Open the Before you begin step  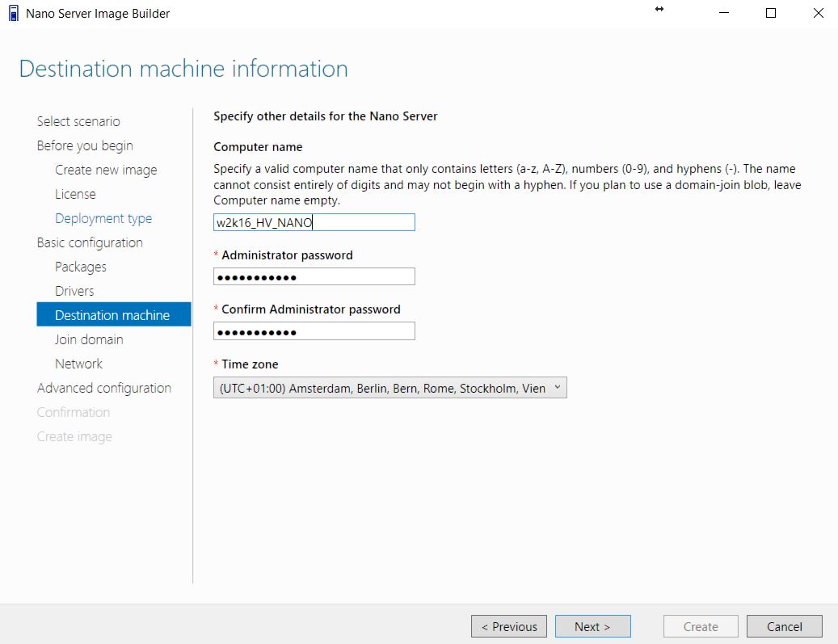(85, 145)
